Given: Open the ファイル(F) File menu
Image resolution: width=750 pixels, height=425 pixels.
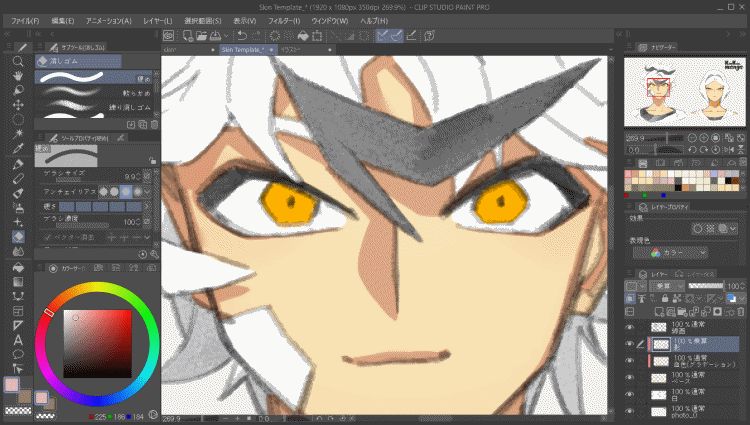Looking at the screenshot, I should pyautogui.click(x=25, y=21).
